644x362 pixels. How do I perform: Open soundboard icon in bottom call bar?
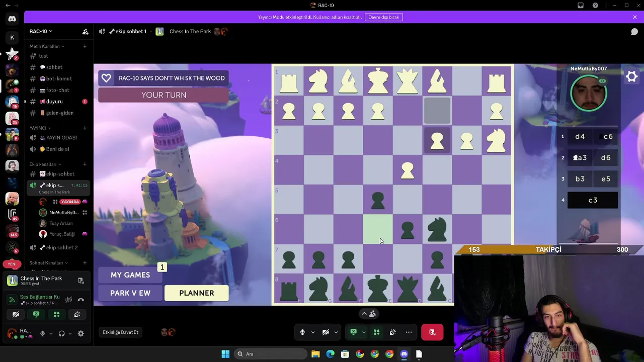[392, 332]
